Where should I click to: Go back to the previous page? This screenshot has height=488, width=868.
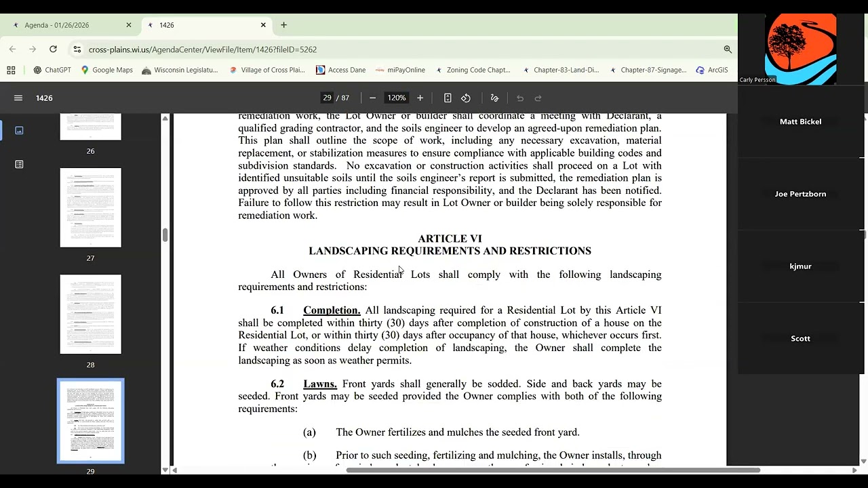pos(12,49)
